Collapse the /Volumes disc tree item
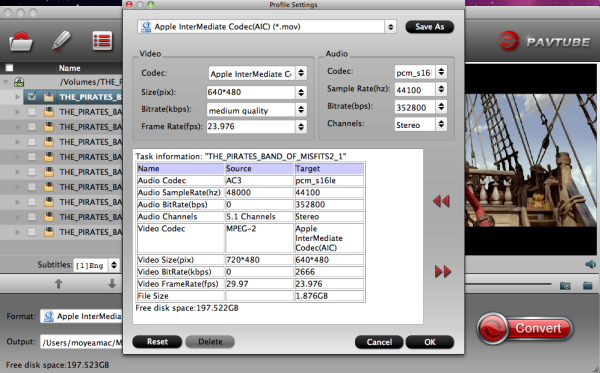This screenshot has height=373, width=600. pos(6,82)
